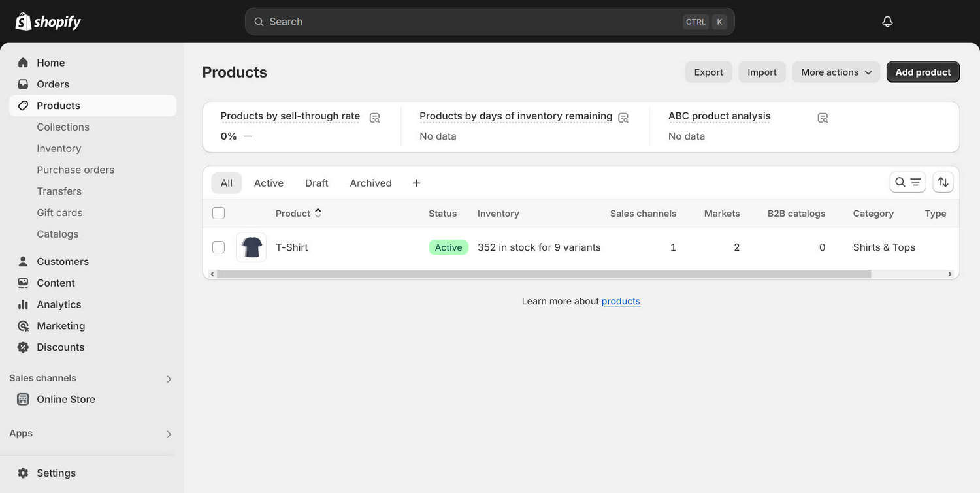Click the Orders inbox icon
This screenshot has width=980, height=493.
pos(23,84)
